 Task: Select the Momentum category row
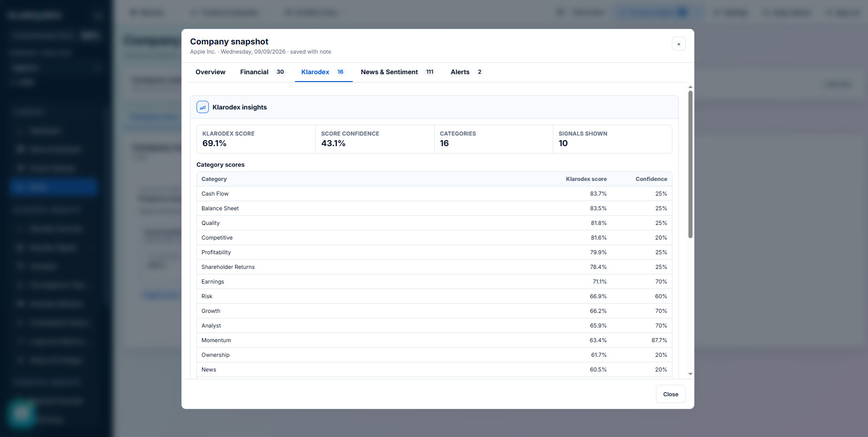[x=434, y=340]
